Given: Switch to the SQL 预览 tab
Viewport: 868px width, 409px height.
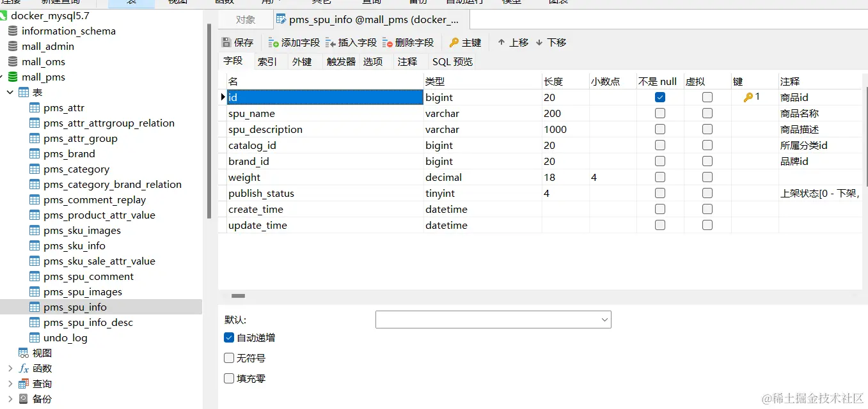Looking at the screenshot, I should (452, 61).
